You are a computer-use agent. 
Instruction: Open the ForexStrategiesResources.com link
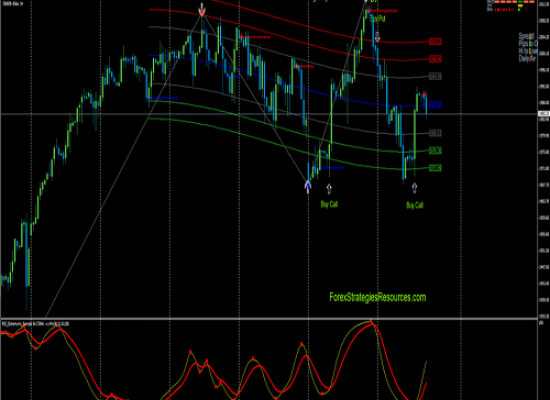(x=378, y=297)
